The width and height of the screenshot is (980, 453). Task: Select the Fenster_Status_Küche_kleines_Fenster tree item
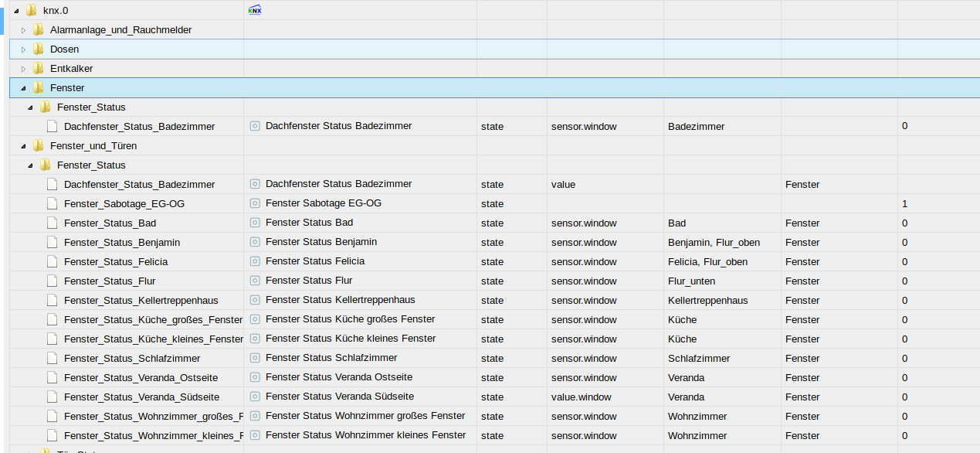point(153,339)
